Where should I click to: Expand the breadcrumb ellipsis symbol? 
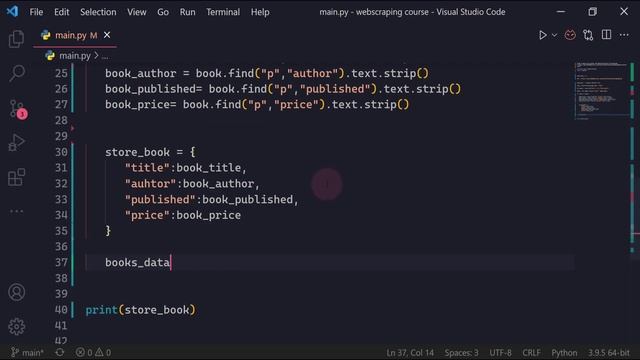point(105,56)
